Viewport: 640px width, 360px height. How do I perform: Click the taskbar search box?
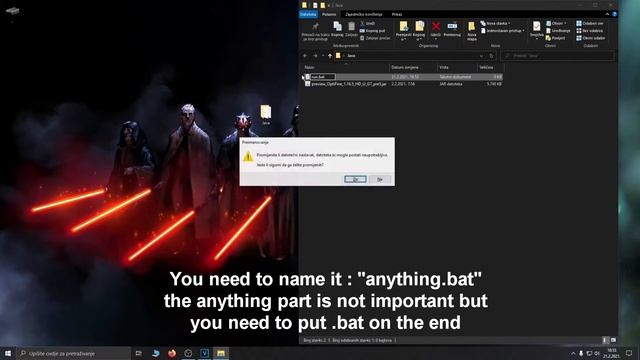[74, 353]
